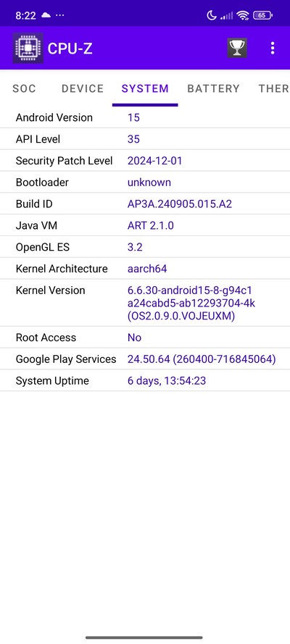Tap the Root Access row
The width and height of the screenshot is (290, 644).
pos(145,338)
